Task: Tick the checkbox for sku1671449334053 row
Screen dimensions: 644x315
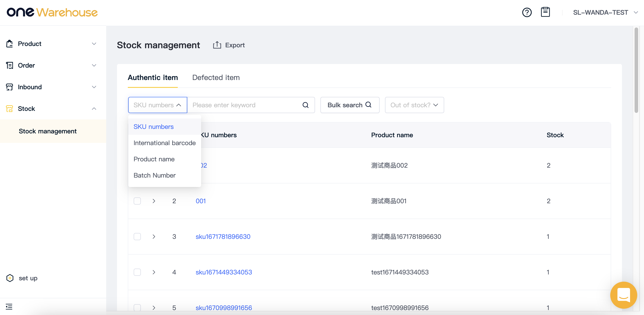Action: (x=137, y=272)
